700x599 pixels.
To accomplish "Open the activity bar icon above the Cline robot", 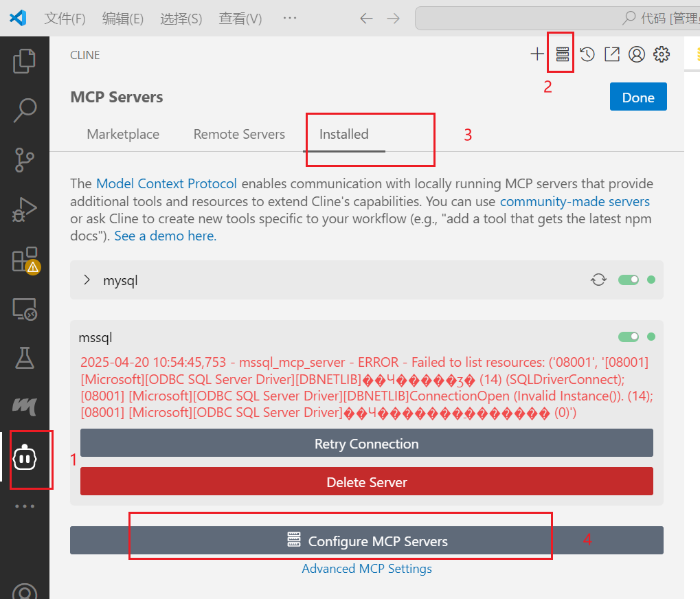I will [25, 406].
